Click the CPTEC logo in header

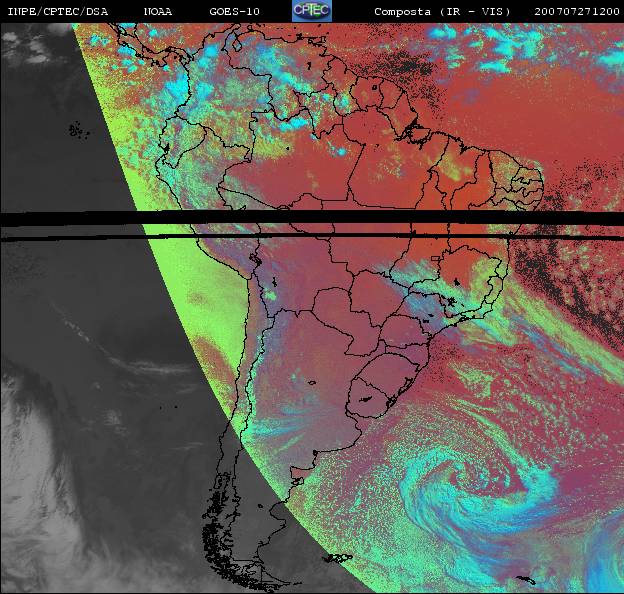[312, 11]
